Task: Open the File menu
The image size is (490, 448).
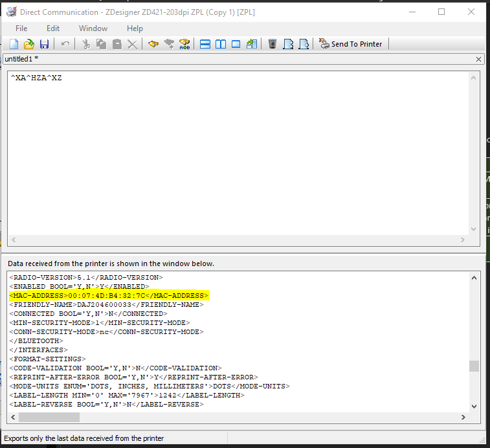Action: click(21, 28)
